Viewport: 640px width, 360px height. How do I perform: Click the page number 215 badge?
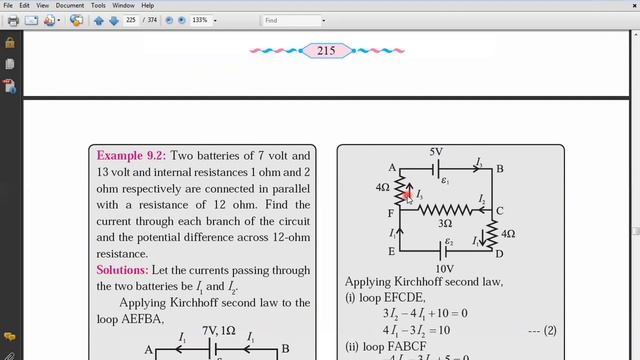point(327,51)
